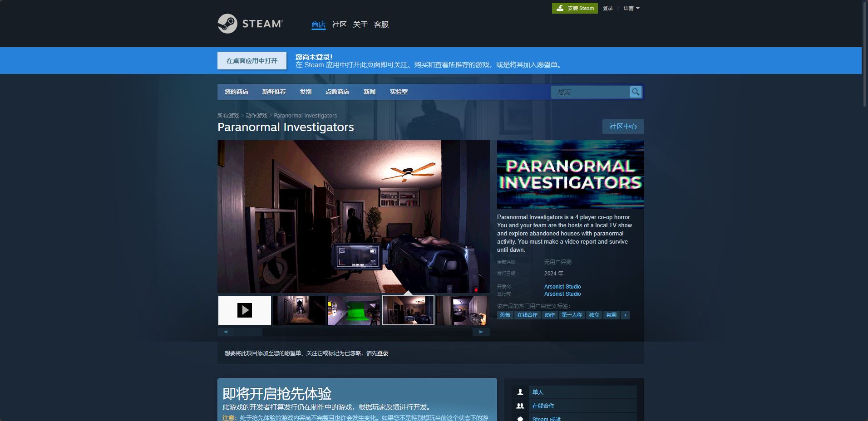Image resolution: width=868 pixels, height=421 pixels.
Task: Open the 新鲜推荐 tab
Action: [274, 92]
